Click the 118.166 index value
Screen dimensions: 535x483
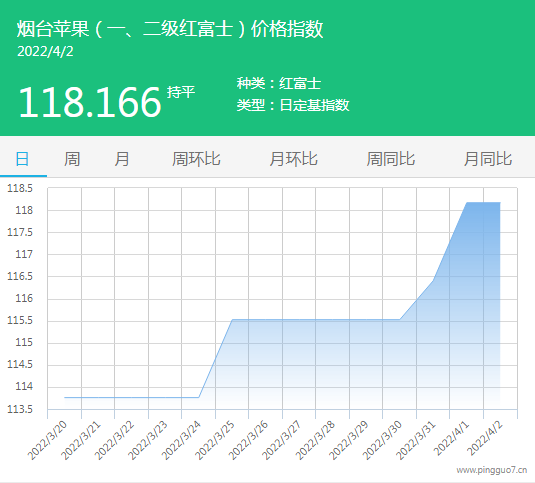click(89, 102)
